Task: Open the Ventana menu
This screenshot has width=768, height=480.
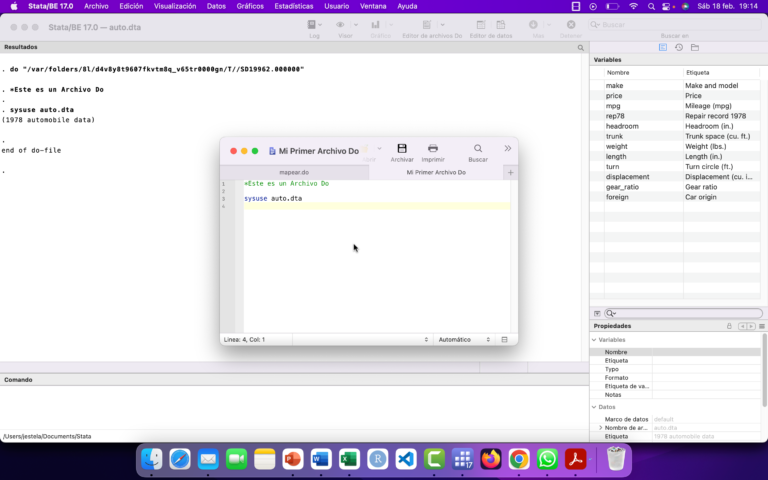Action: (x=373, y=6)
